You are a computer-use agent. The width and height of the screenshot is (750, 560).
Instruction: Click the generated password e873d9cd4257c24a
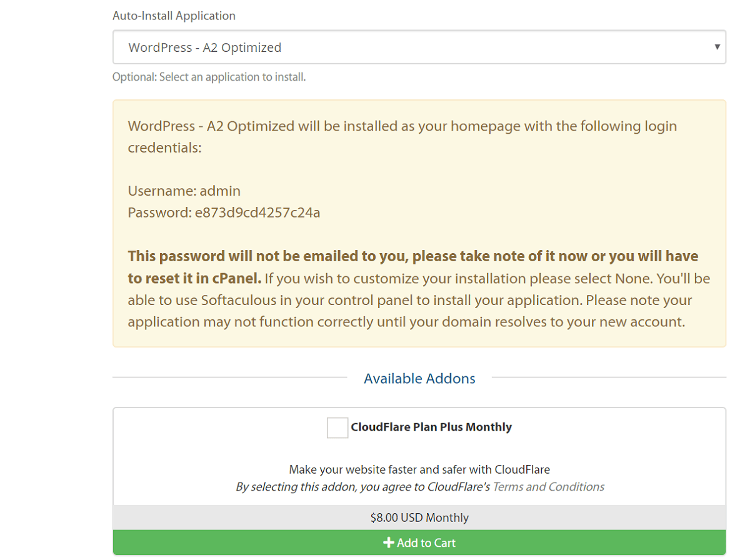click(257, 212)
